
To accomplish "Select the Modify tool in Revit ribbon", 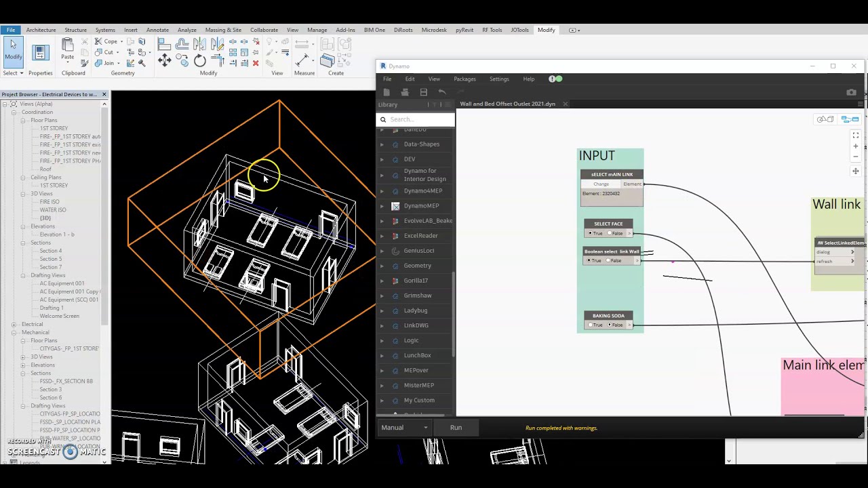I will coord(14,52).
